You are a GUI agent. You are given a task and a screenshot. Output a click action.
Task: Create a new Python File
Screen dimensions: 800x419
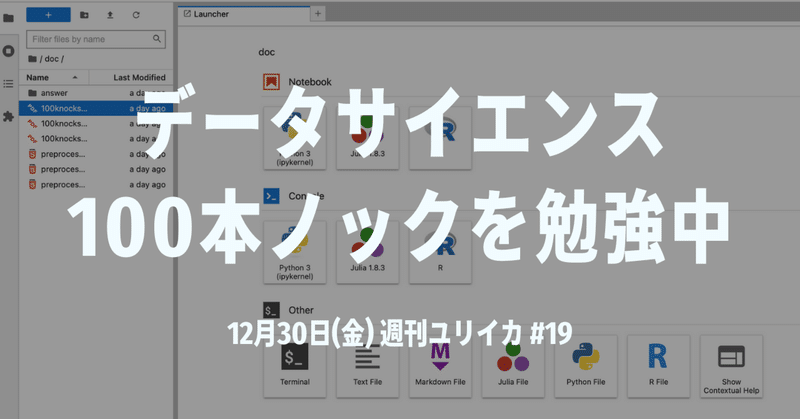(x=586, y=366)
